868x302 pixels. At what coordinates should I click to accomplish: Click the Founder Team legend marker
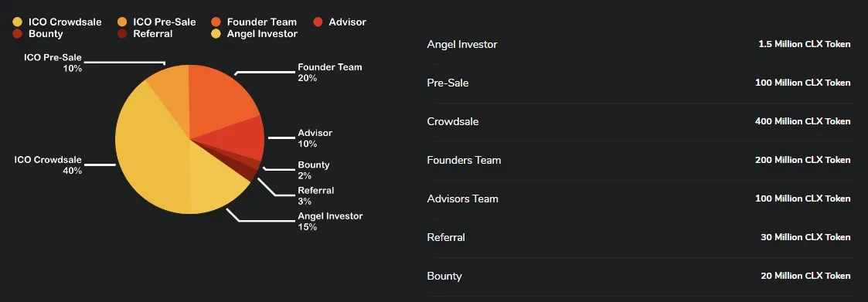[x=216, y=22]
